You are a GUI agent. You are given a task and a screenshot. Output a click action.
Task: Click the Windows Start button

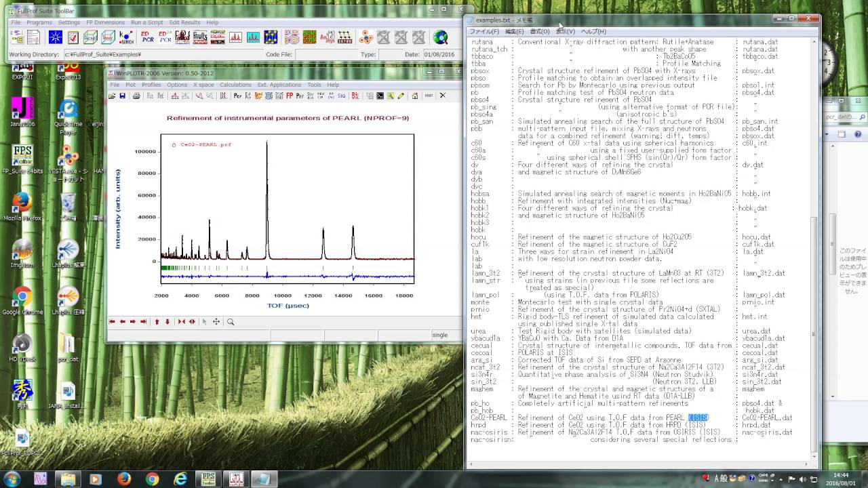click(x=14, y=479)
